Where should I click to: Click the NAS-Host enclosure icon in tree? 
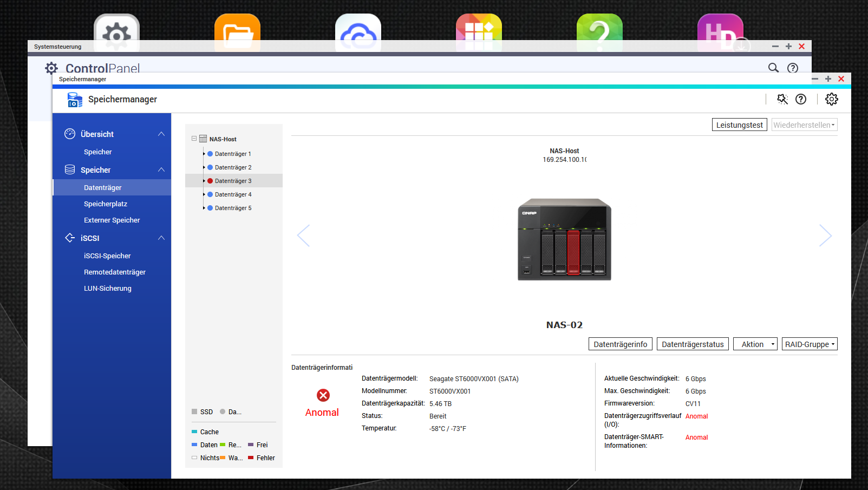[203, 139]
